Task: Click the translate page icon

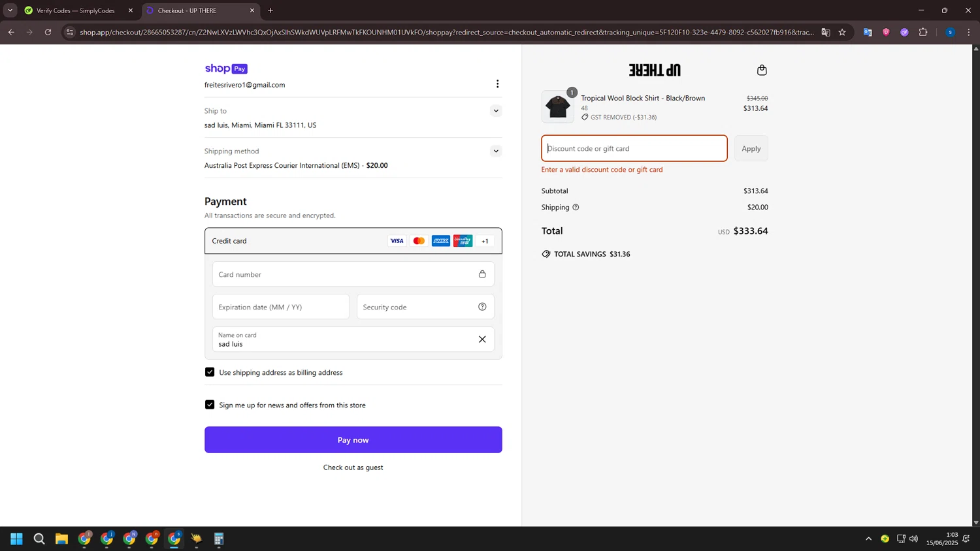Action: (826, 32)
